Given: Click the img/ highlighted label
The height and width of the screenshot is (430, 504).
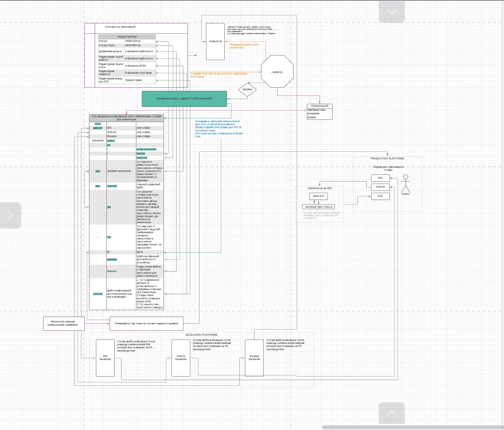Looking at the screenshot, I should pyautogui.click(x=109, y=237).
